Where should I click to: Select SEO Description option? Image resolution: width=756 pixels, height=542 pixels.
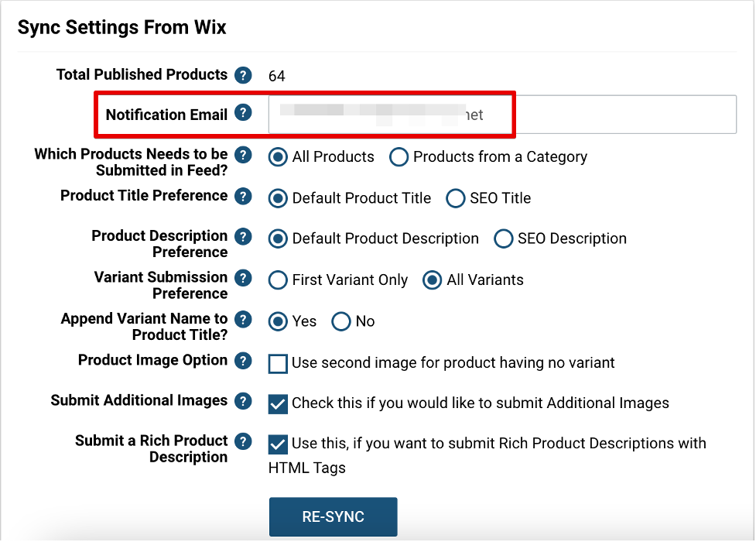click(504, 239)
